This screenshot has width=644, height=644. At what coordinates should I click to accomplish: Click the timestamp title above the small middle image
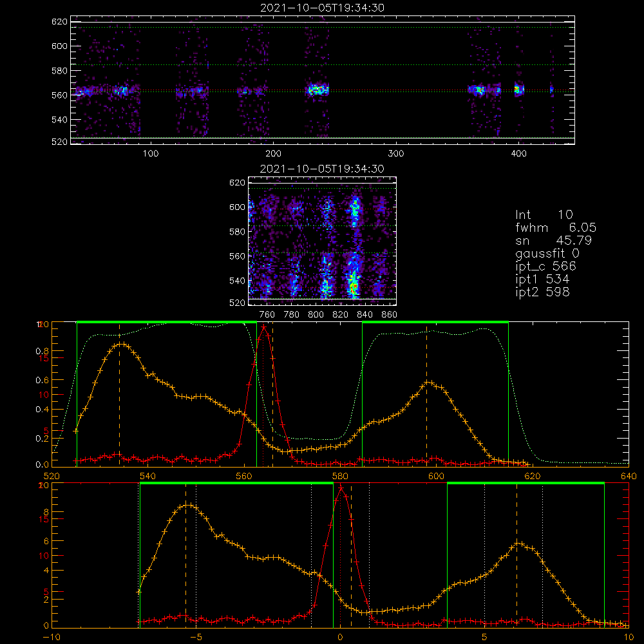coord(322,169)
